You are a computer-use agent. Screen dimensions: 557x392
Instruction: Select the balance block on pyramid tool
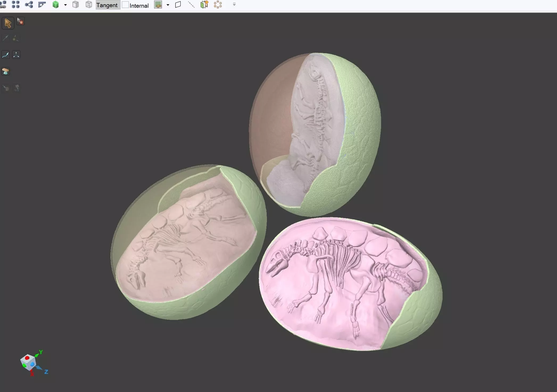(x=6, y=71)
